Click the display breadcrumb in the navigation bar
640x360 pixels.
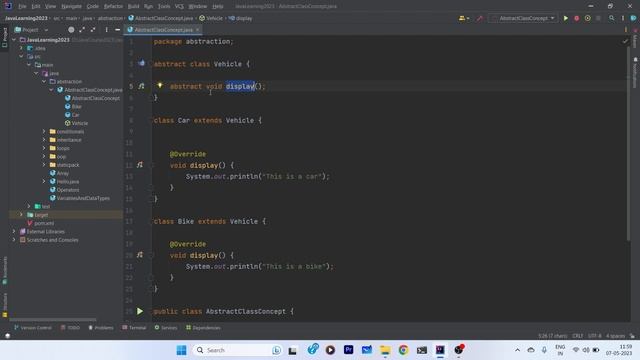[x=240, y=18]
